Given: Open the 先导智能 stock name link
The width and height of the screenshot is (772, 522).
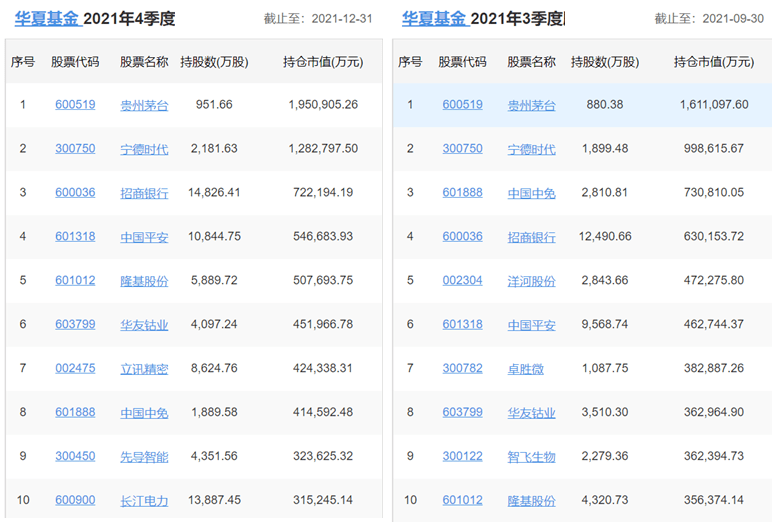Looking at the screenshot, I should point(144,456).
